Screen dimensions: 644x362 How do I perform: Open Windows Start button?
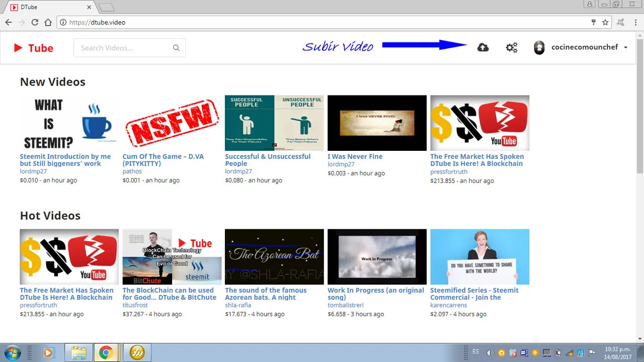[13, 352]
